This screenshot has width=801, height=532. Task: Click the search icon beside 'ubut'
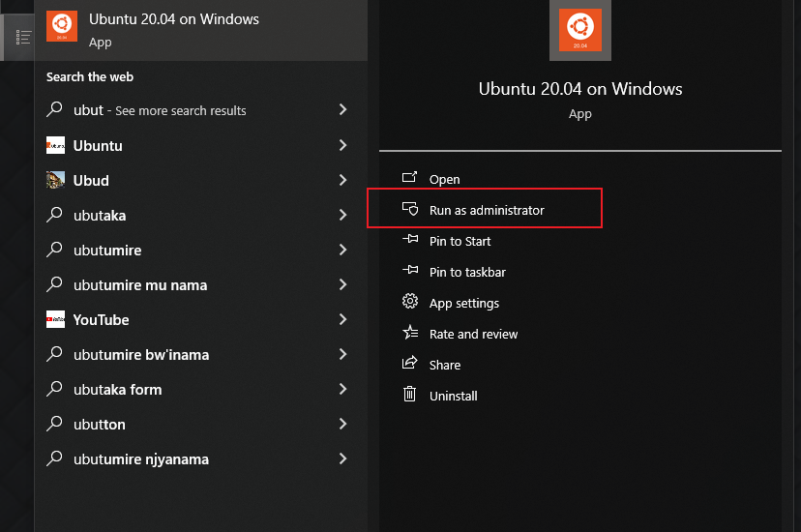pos(55,109)
